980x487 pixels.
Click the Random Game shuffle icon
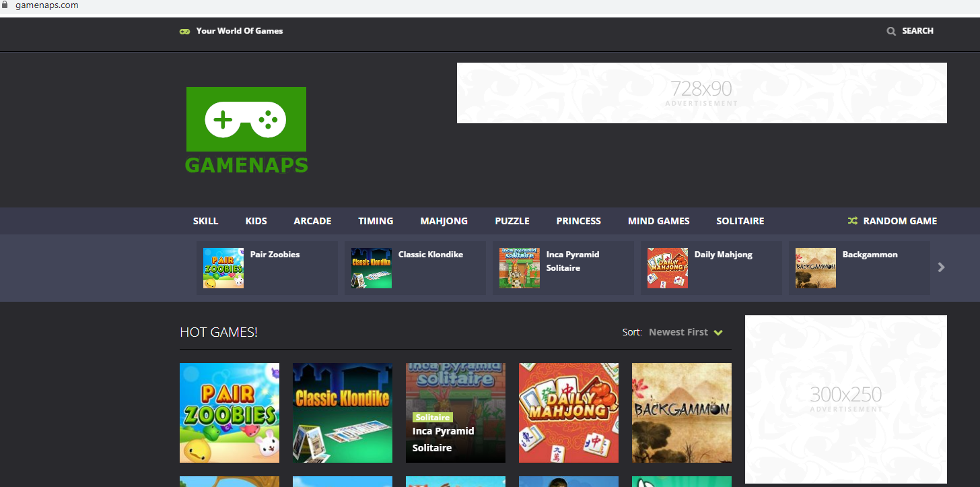pos(853,221)
